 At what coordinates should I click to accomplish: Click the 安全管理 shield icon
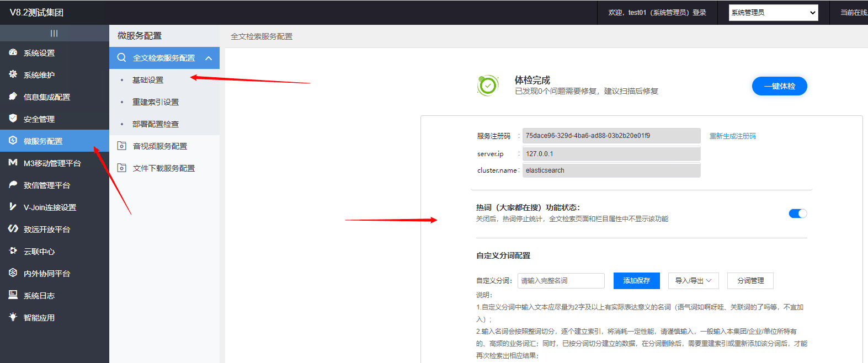click(13, 118)
